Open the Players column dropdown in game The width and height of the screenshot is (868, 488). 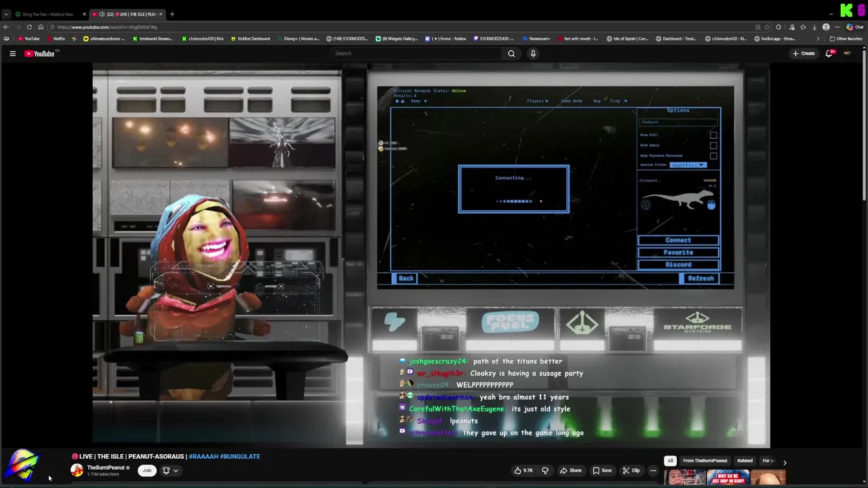(538, 101)
